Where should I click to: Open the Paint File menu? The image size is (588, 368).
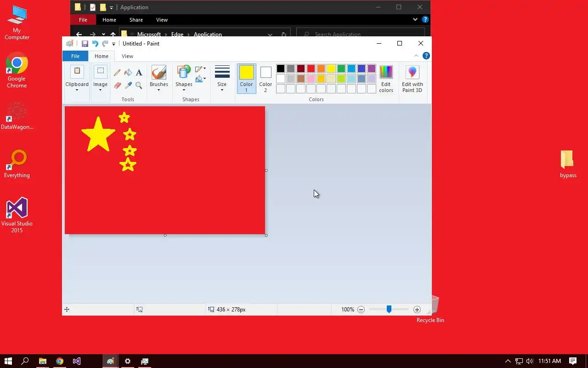75,56
